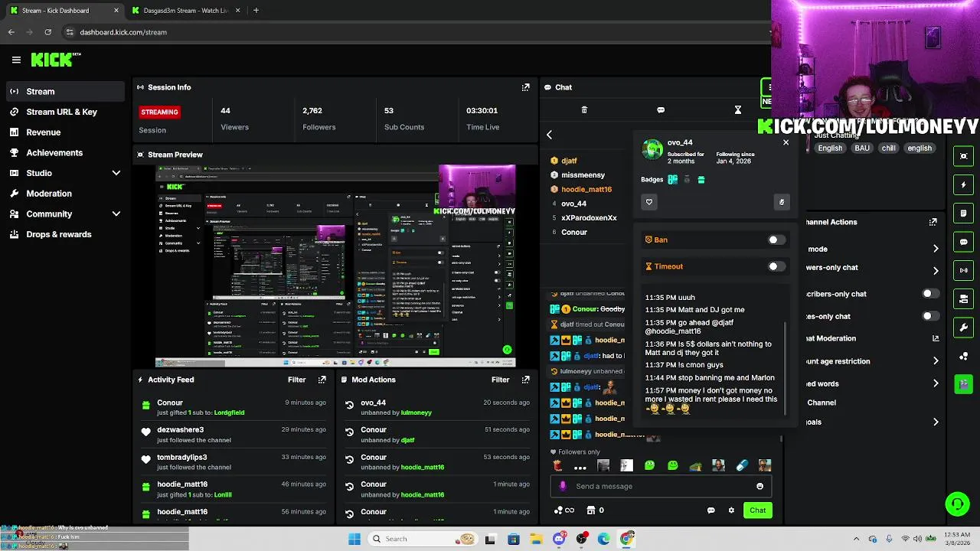Pop out the Session Info panel
The image size is (980, 551).
click(x=525, y=87)
